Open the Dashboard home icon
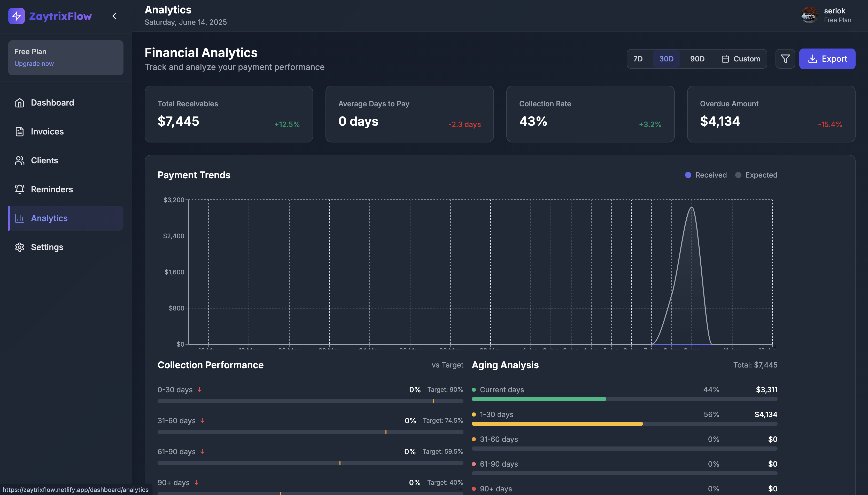868x495 pixels. pyautogui.click(x=19, y=103)
